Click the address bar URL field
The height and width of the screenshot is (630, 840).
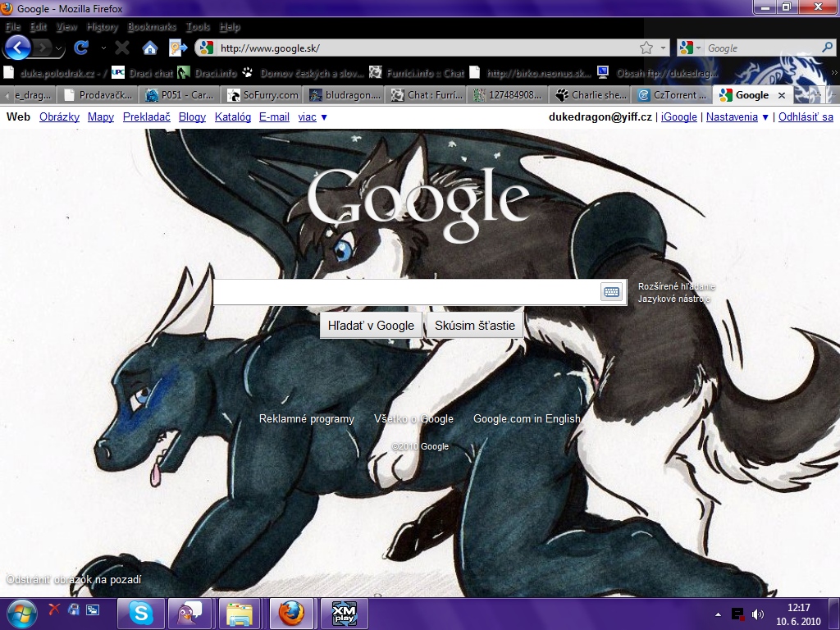[x=427, y=48]
